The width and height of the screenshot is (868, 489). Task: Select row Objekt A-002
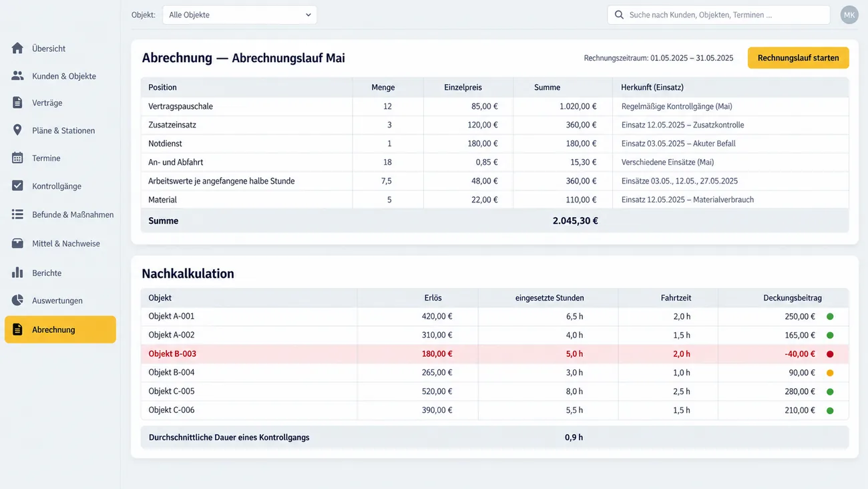pos(494,335)
